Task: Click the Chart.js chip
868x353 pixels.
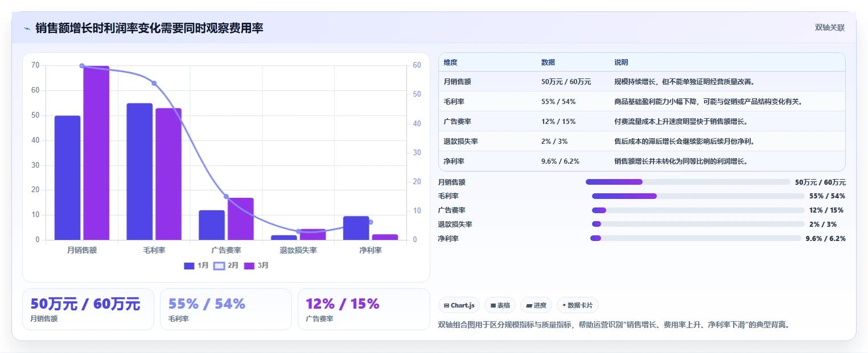Action: pos(459,305)
